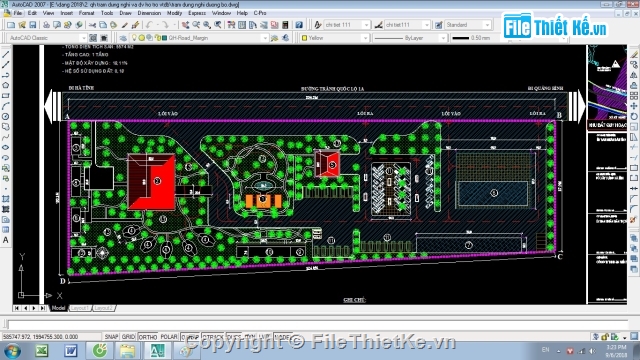The width and height of the screenshot is (640, 360).
Task: Open the Dimension menu
Action: 149,13
